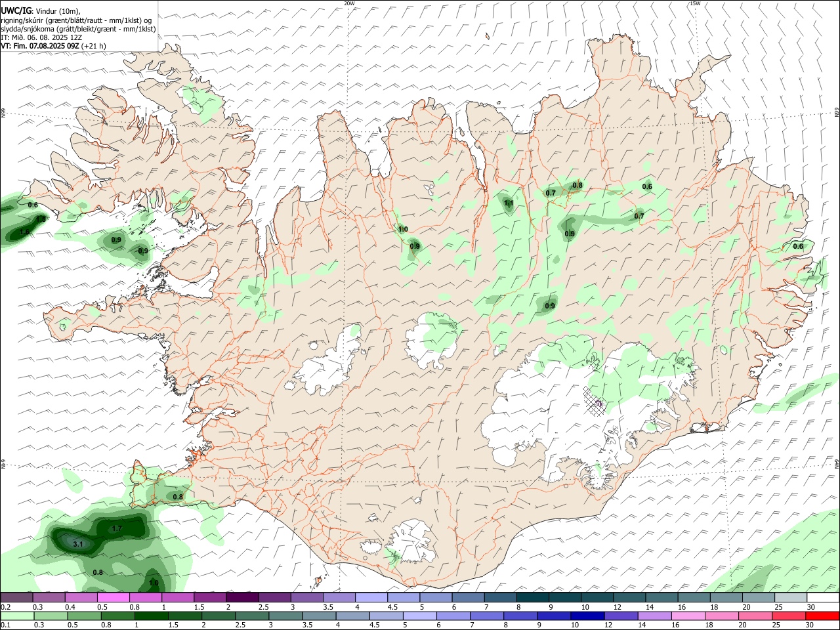Click the lightest green 0.1 rain swatch
840x630 pixels.
(x=16, y=616)
